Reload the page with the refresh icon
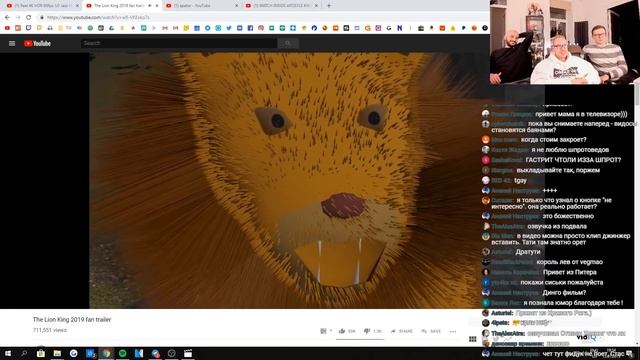The height and width of the screenshot is (360, 640). coord(29,17)
